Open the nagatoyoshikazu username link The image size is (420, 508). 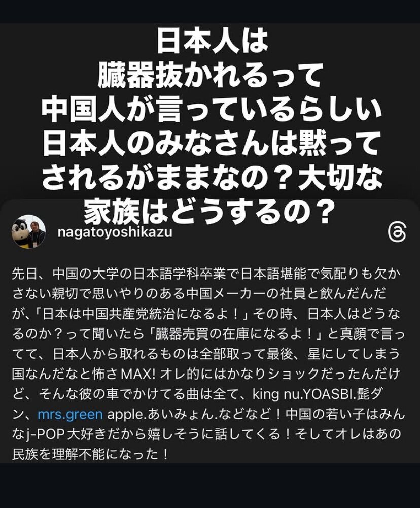coord(115,232)
